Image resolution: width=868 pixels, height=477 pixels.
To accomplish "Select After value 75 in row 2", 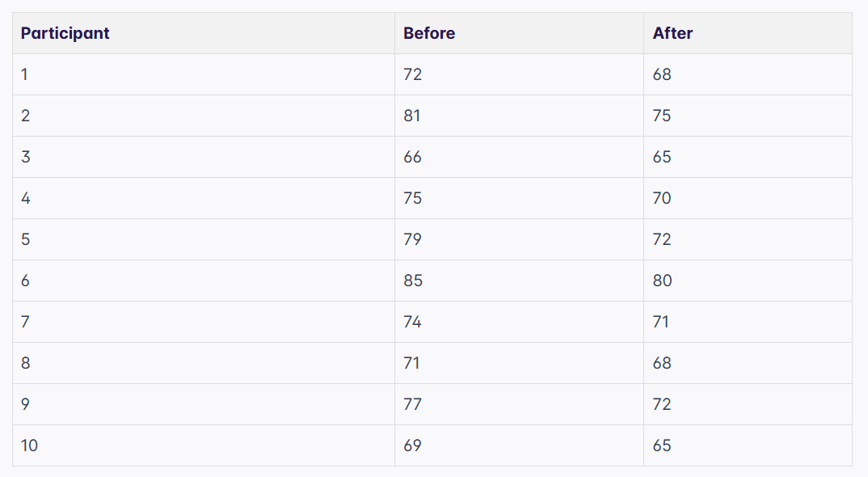I will tap(662, 116).
